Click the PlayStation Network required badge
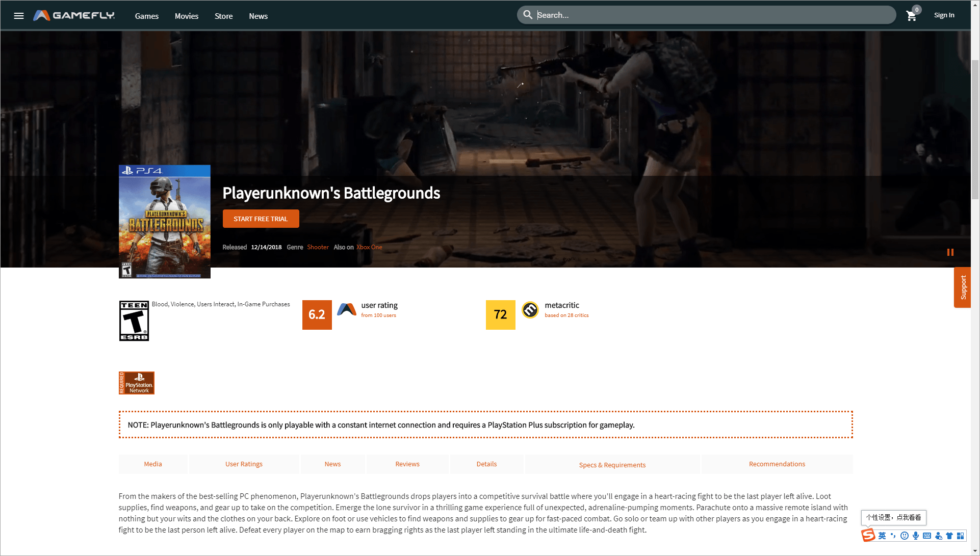This screenshot has height=556, width=980. (136, 383)
